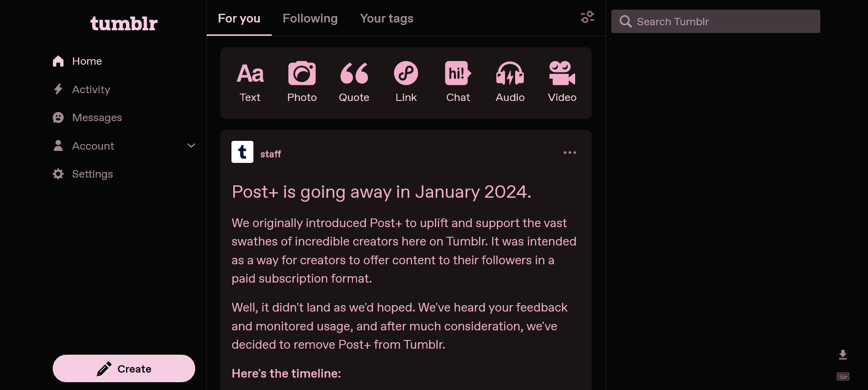Click the download arrow icon
The width and height of the screenshot is (868, 390).
(843, 355)
